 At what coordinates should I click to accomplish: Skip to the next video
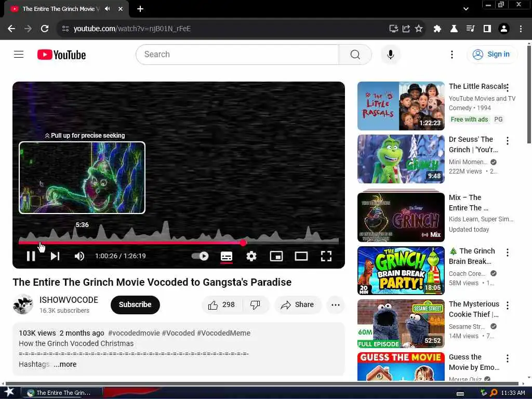pos(55,256)
